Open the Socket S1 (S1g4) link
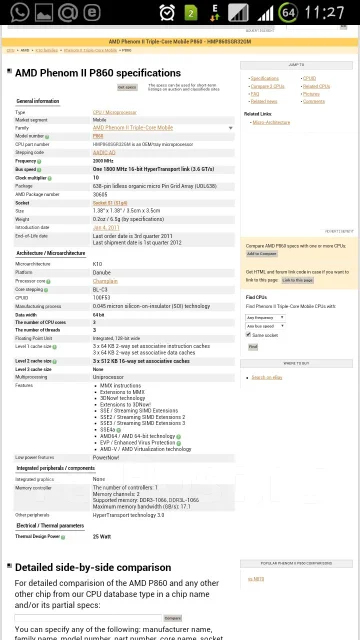The width and height of the screenshot is (360, 640). click(109, 203)
